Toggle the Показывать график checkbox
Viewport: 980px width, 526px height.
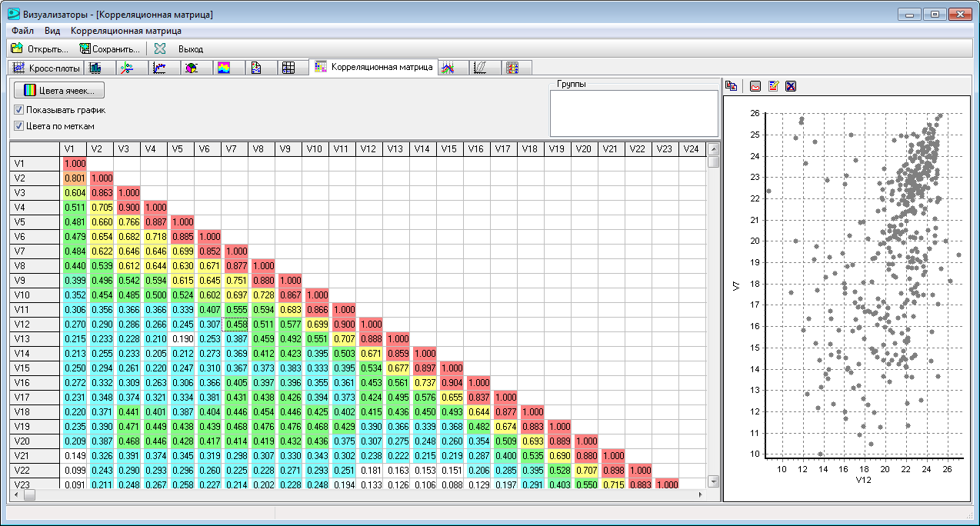click(59, 110)
